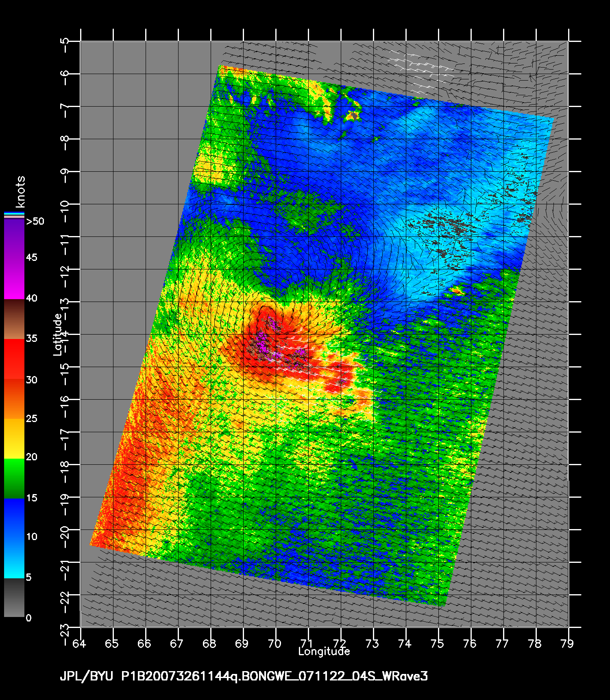Click longitude tick label 76
610x700 pixels.
click(470, 644)
